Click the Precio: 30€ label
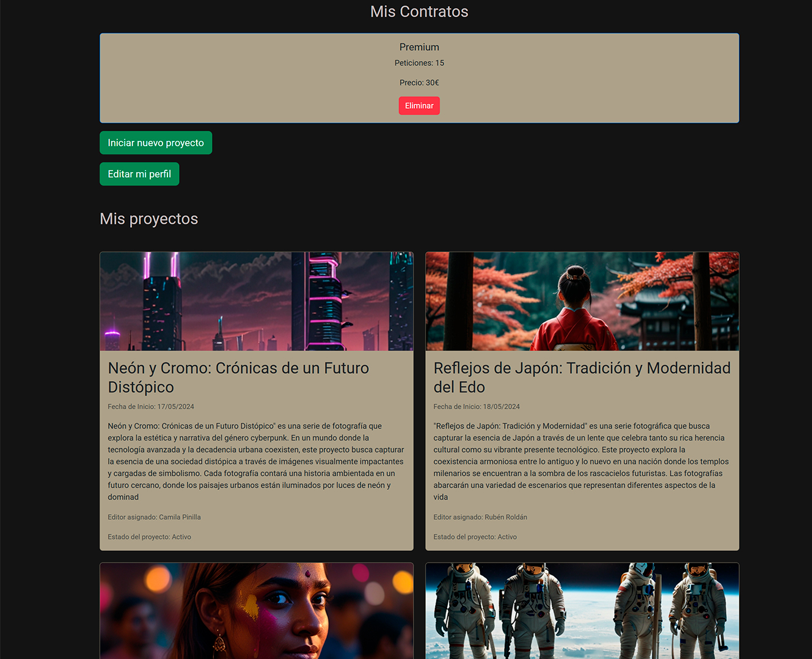Image resolution: width=812 pixels, height=659 pixels. click(x=419, y=82)
